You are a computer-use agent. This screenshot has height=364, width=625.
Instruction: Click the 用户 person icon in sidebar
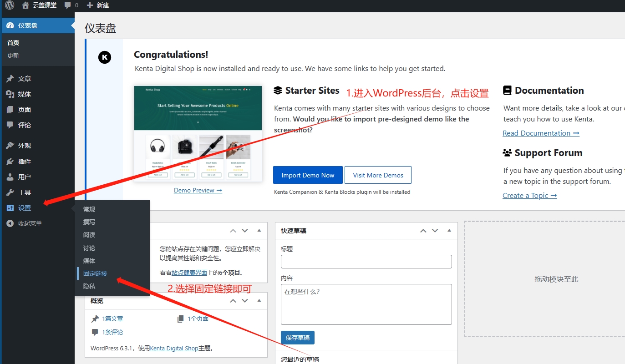point(10,177)
